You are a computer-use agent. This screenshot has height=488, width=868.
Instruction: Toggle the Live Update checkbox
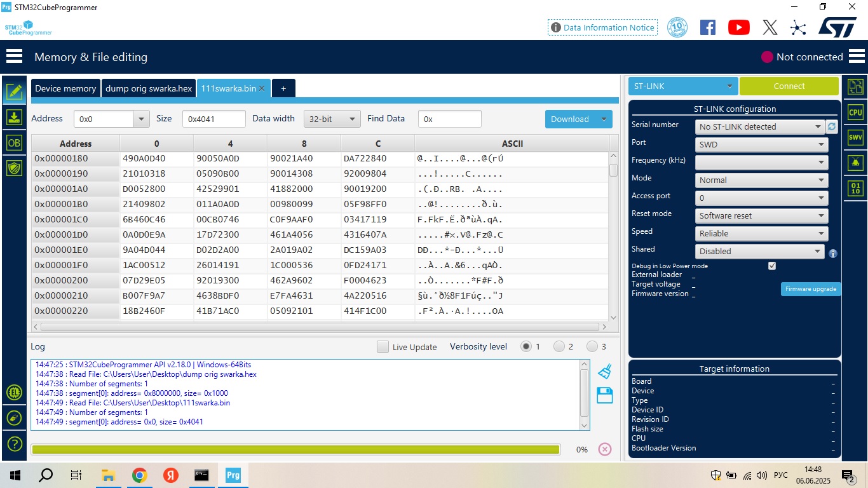click(383, 347)
